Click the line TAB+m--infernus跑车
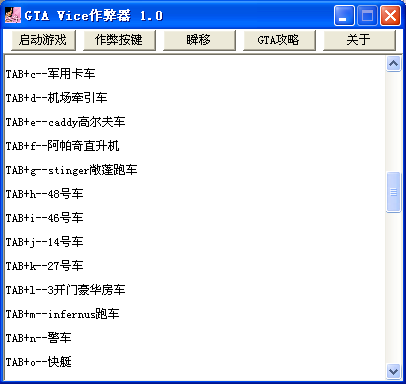Image resolution: width=406 pixels, height=384 pixels. point(62,314)
